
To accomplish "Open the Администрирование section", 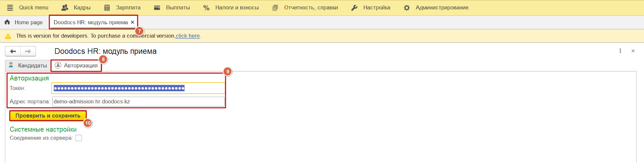I will coord(436,8).
